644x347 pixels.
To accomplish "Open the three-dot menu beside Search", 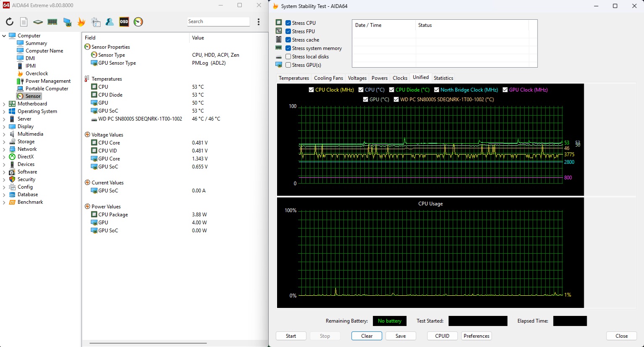I will click(x=259, y=22).
